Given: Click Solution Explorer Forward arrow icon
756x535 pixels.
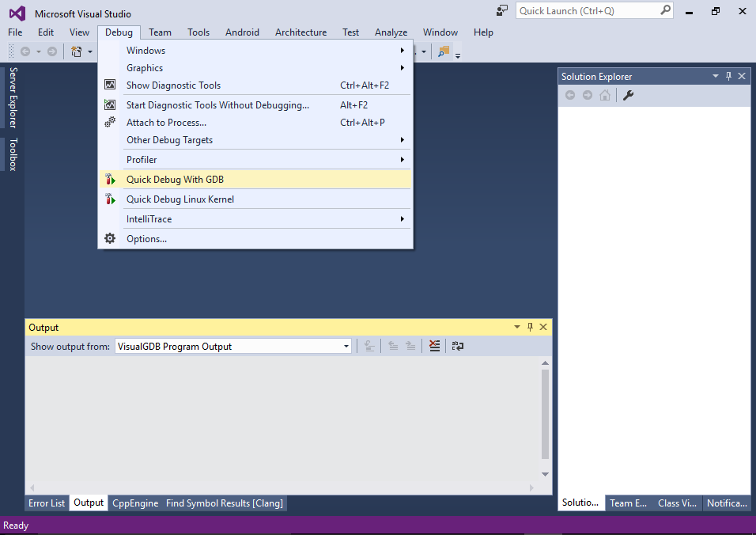Looking at the screenshot, I should click(588, 95).
